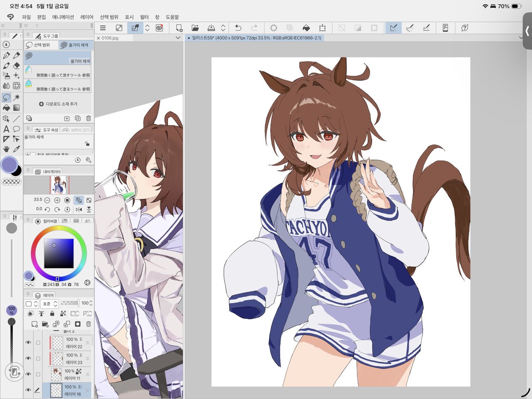
Task: Collapse the tool palette with double-chevron
Action: point(4,26)
